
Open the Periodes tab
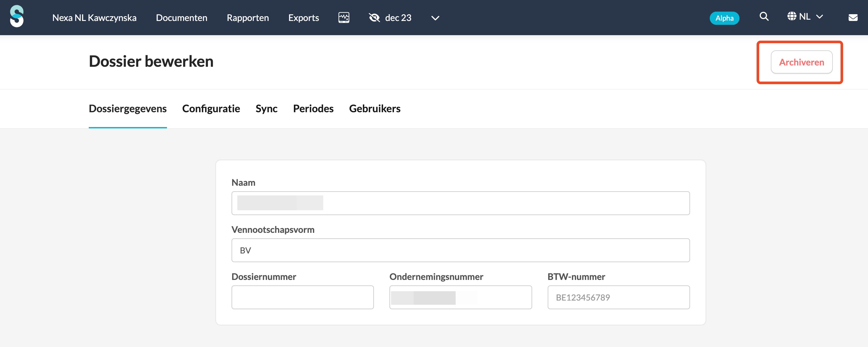pyautogui.click(x=313, y=109)
